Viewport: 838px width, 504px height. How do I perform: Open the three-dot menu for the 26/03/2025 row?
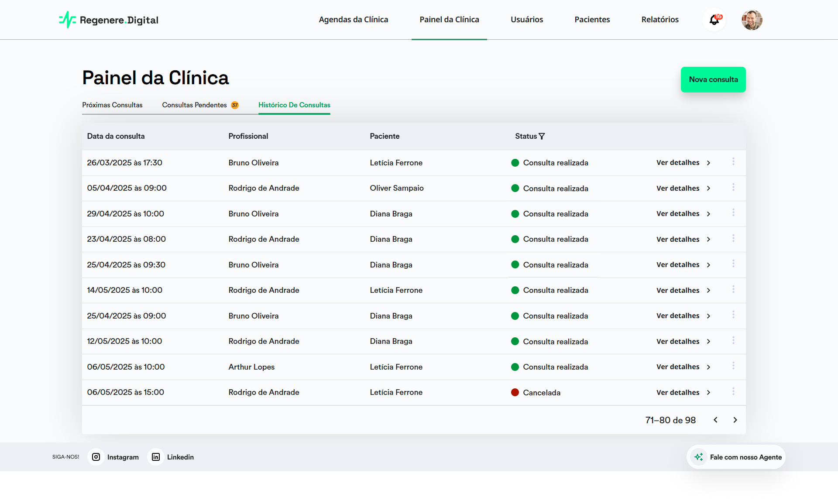[x=733, y=162]
